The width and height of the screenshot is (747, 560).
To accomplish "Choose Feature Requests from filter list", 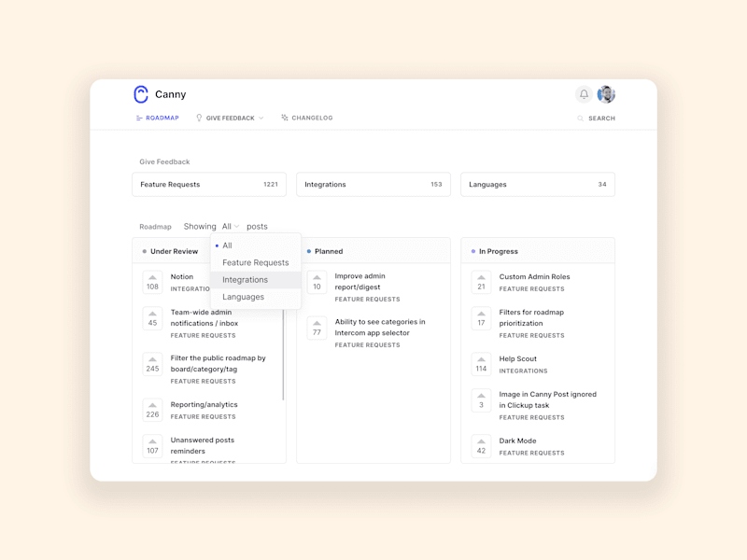I will (x=256, y=262).
